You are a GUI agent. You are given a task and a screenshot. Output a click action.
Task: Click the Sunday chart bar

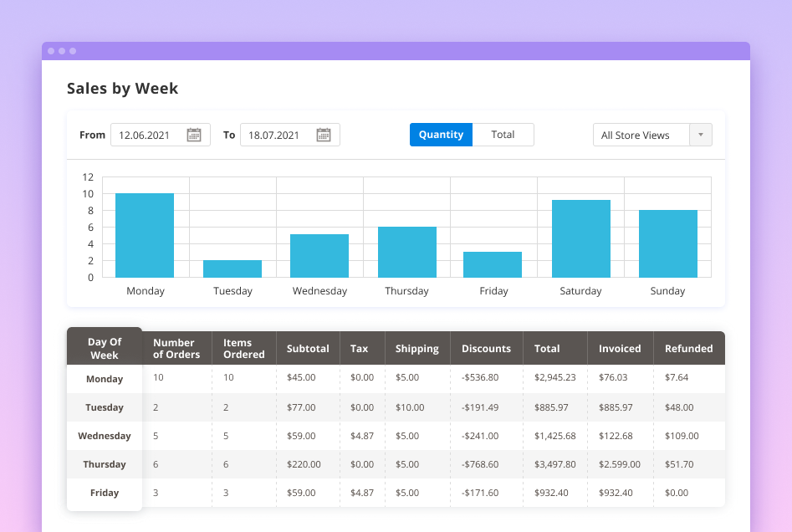(x=667, y=243)
